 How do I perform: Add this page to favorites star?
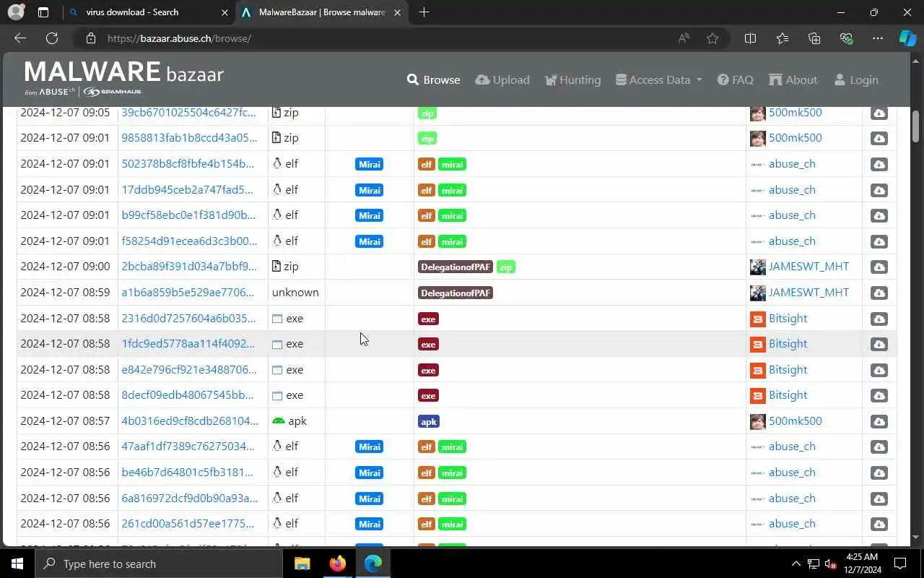click(712, 38)
